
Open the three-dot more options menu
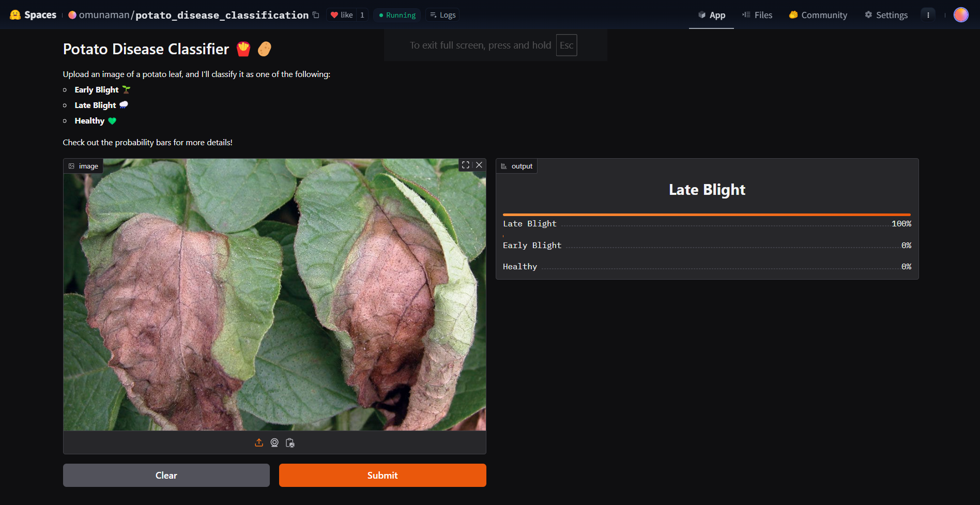tap(928, 15)
